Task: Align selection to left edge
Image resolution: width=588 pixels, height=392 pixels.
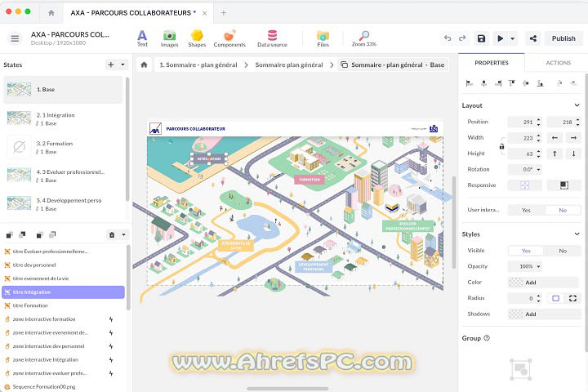Action: pyautogui.click(x=470, y=83)
